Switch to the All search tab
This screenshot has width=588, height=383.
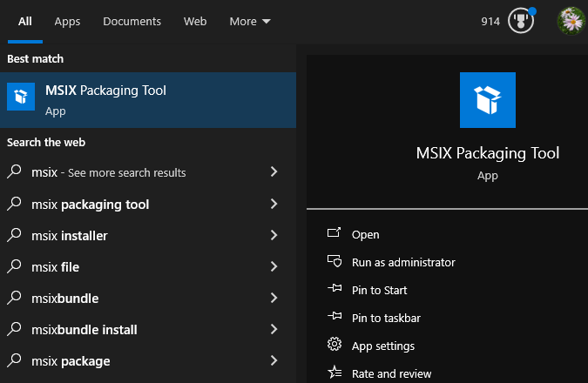(x=24, y=22)
